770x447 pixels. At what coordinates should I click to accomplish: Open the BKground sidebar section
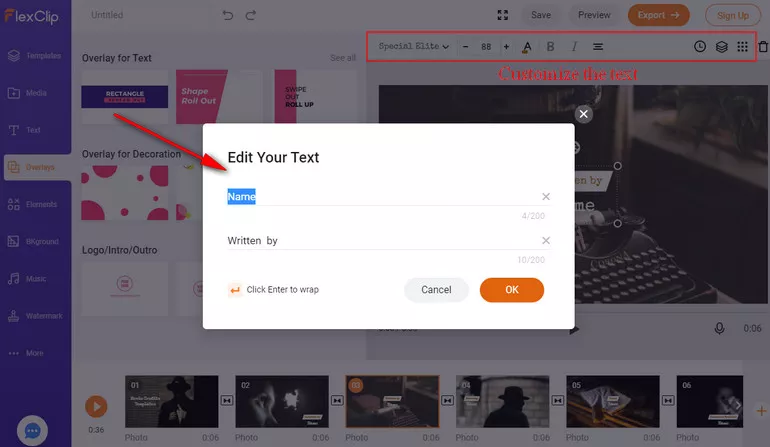point(33,242)
